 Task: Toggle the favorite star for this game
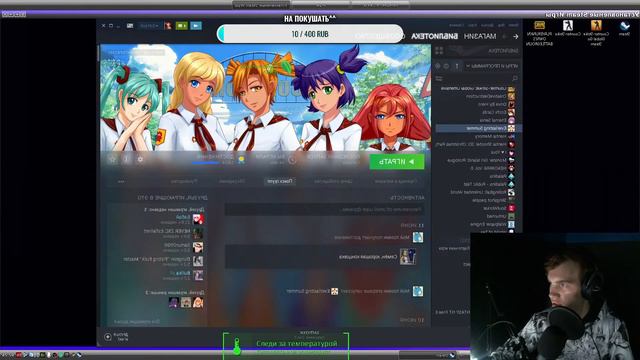tap(113, 160)
